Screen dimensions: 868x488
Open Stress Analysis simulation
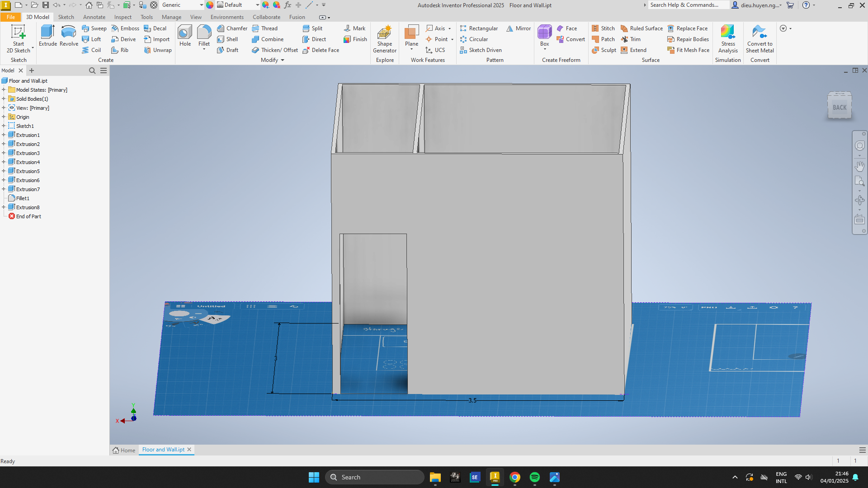coord(728,39)
